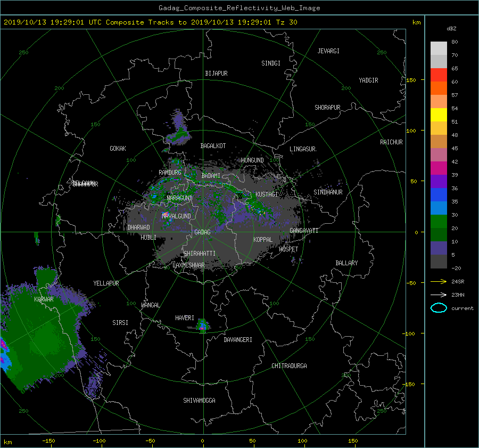
Task: Click the SIRSI city label
Action: click(120, 323)
